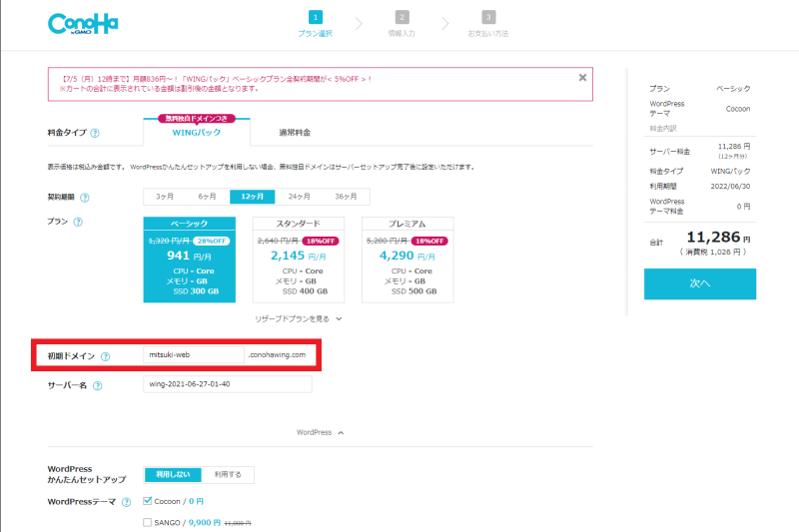Open help icon next to サーバー名
The height and width of the screenshot is (532, 799).
click(97, 386)
